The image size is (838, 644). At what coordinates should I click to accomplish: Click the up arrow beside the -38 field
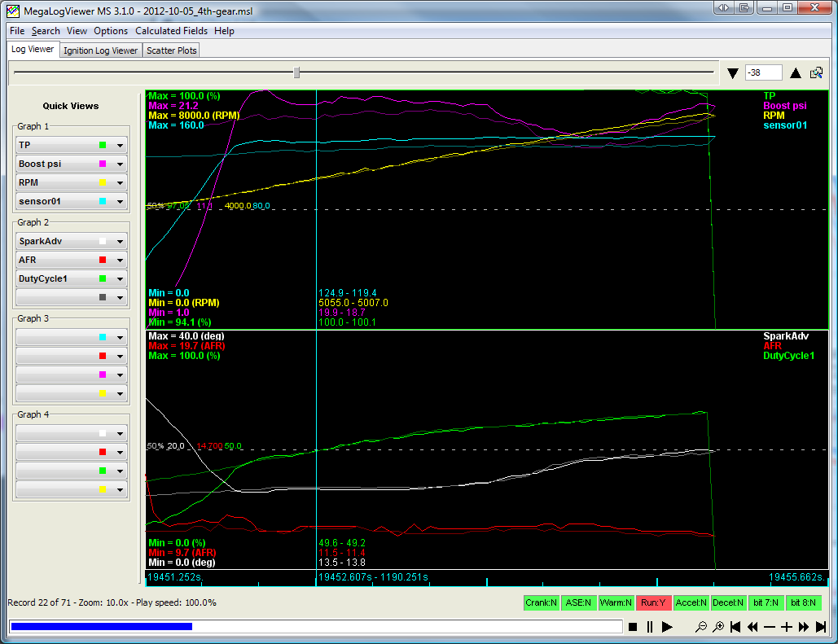click(x=796, y=73)
